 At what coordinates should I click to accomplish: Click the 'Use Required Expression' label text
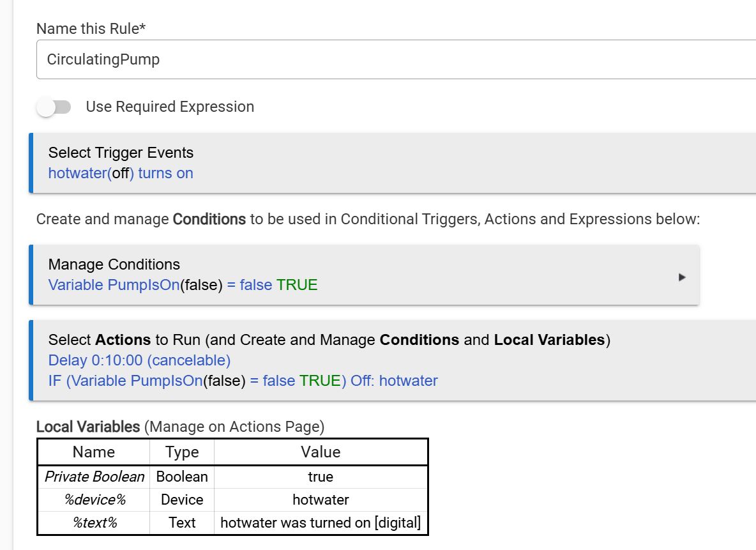coord(170,107)
